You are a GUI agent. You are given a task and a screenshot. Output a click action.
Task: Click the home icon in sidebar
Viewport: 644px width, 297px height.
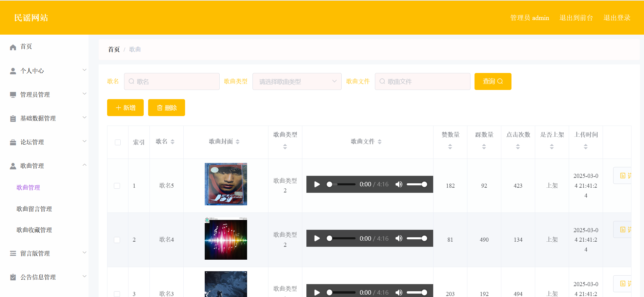(x=13, y=47)
